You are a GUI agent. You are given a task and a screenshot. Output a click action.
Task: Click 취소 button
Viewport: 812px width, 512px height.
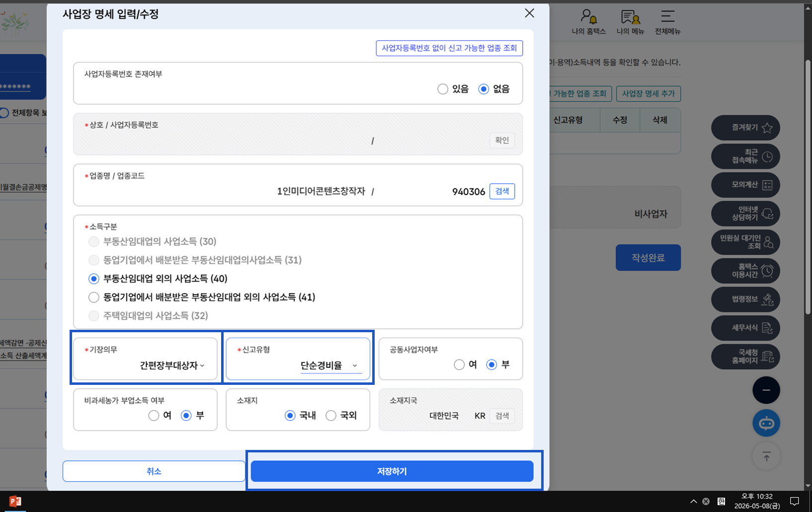(154, 471)
